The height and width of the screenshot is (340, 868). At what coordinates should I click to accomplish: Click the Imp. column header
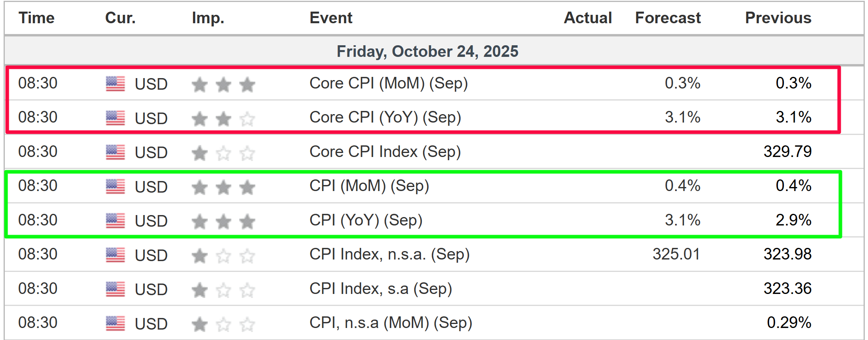pyautogui.click(x=208, y=18)
